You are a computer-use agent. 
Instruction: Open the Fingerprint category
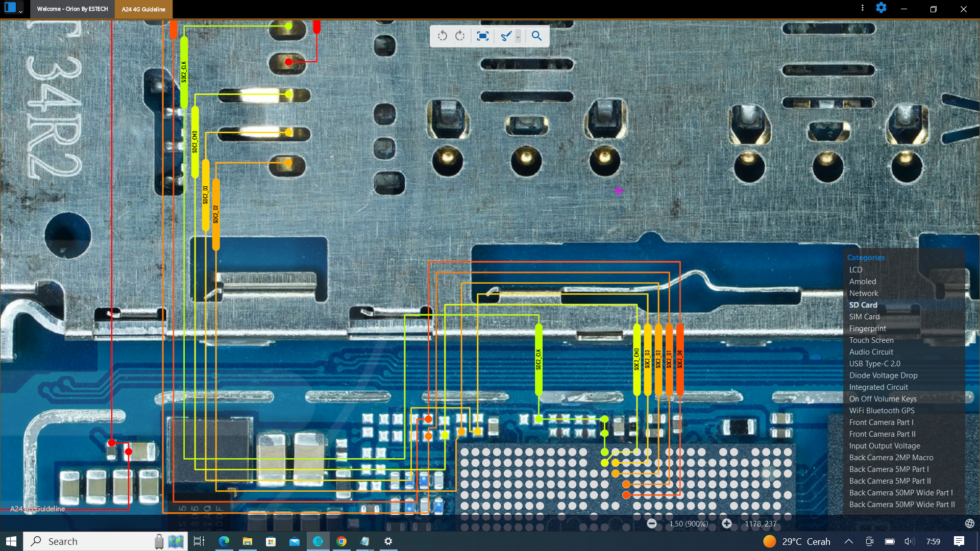coord(867,329)
